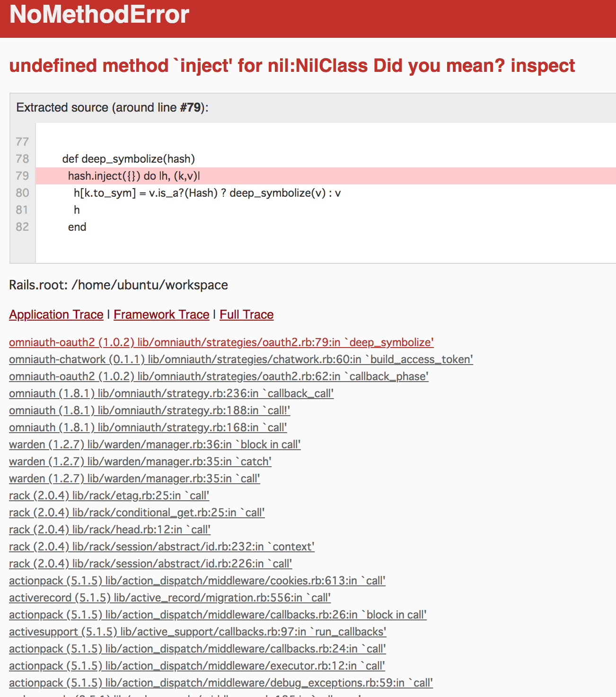Screen dimensions: 616x697
Task: Click actionpack cookies.rb:613 trace entry
Action: 197,581
